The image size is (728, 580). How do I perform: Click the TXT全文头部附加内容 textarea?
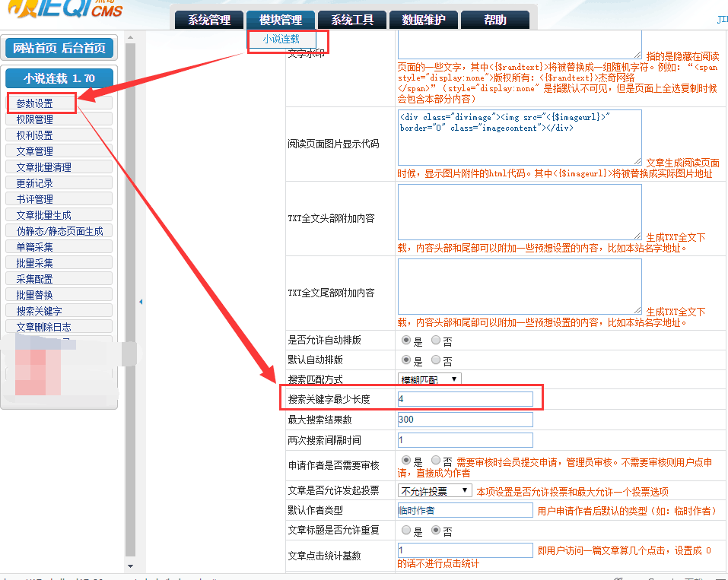[519, 211]
